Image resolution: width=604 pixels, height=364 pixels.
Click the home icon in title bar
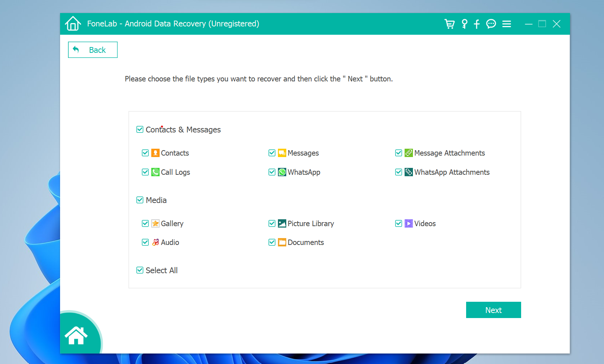point(73,24)
